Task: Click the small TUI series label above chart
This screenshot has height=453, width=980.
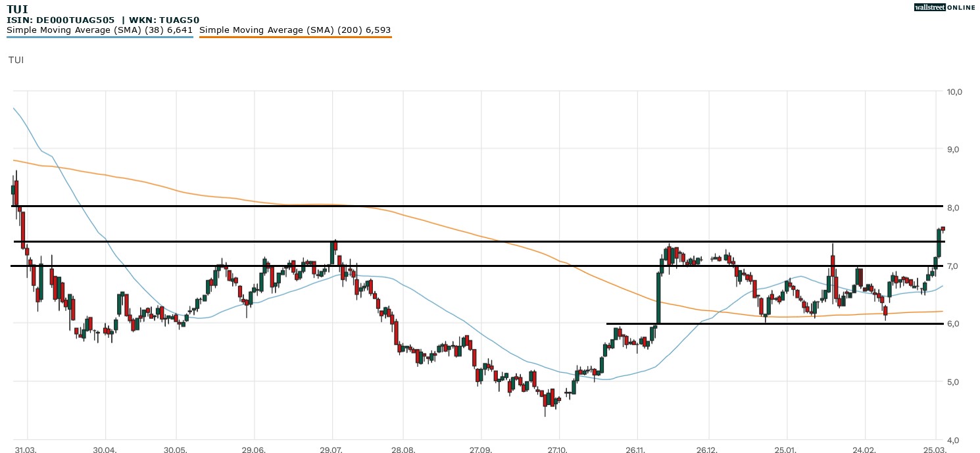Action: (x=16, y=60)
